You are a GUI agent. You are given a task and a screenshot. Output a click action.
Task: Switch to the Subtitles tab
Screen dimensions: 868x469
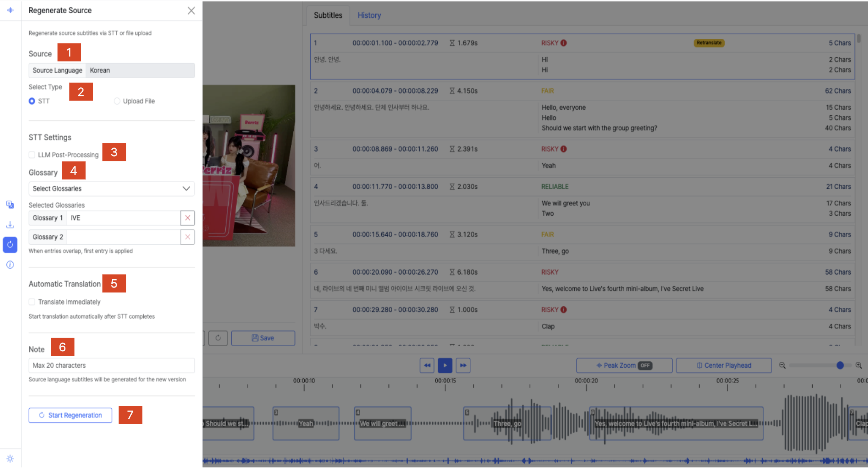(328, 15)
